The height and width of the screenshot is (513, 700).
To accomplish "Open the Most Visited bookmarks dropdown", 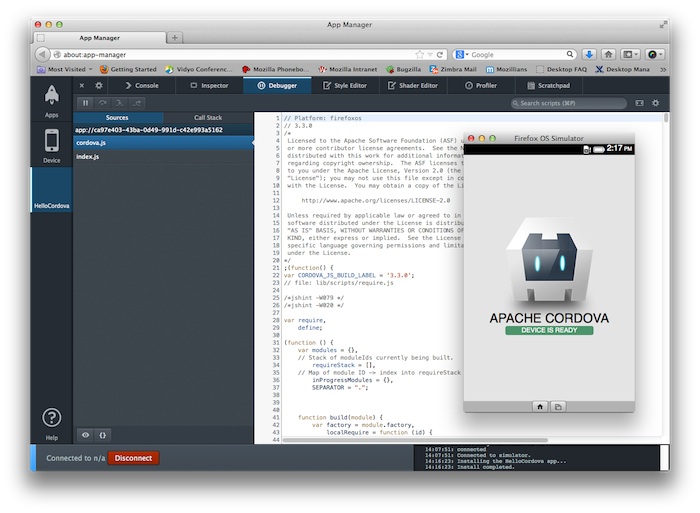I will pyautogui.click(x=65, y=69).
